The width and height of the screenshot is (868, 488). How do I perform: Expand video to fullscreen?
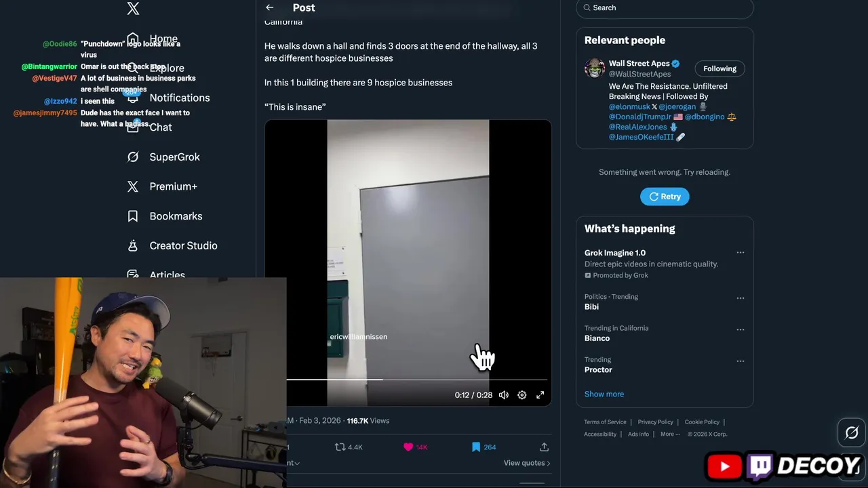coord(540,395)
